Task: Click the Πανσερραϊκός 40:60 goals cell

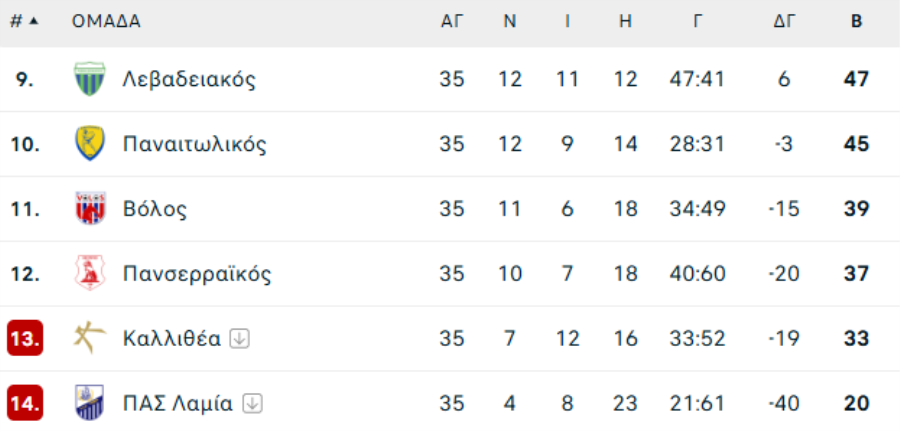Action: [x=697, y=273]
